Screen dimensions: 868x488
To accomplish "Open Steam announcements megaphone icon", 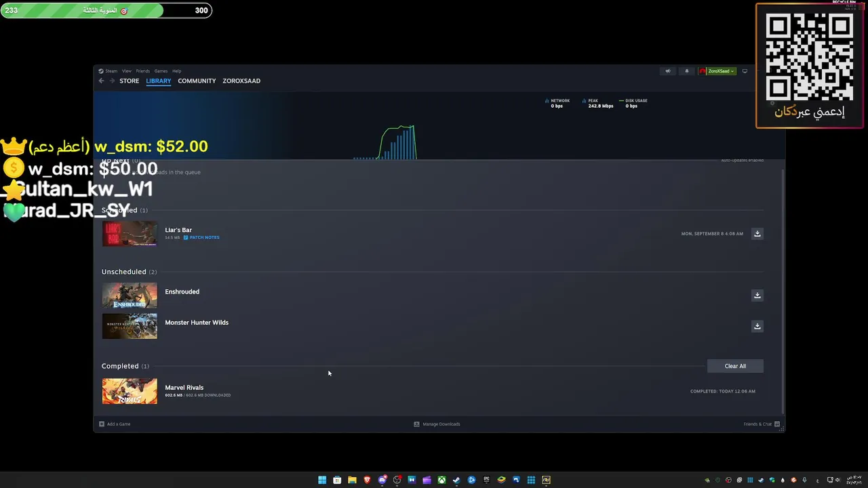I will point(667,71).
